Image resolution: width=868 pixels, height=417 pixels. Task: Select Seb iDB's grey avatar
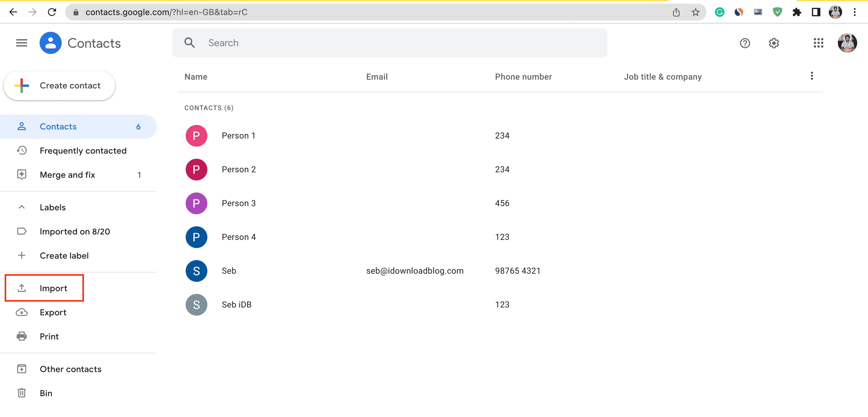click(197, 304)
